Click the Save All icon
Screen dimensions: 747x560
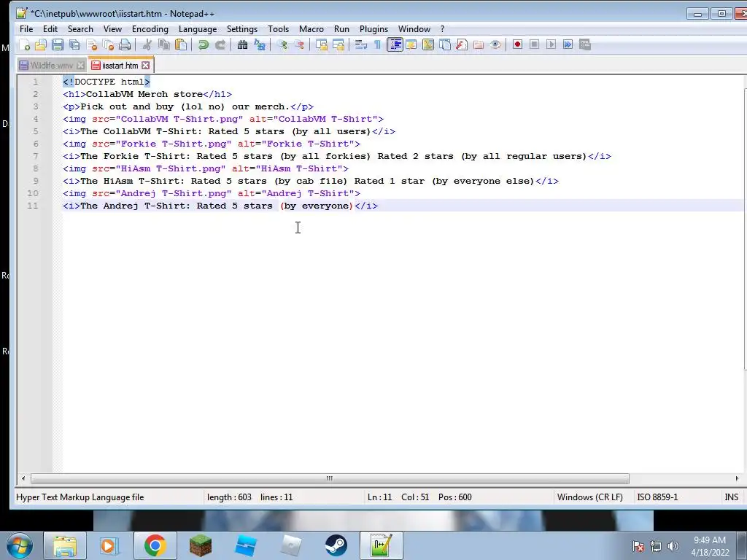pyautogui.click(x=75, y=44)
